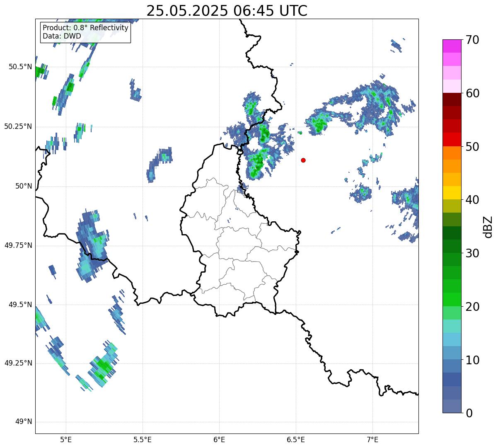Click the red location marker dot
This screenshot has width=498, height=448.
click(x=303, y=160)
